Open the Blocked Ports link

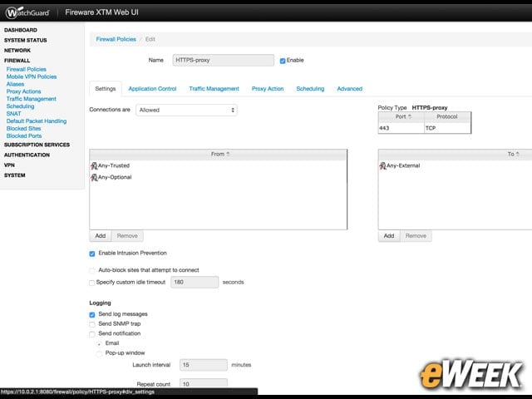[24, 136]
